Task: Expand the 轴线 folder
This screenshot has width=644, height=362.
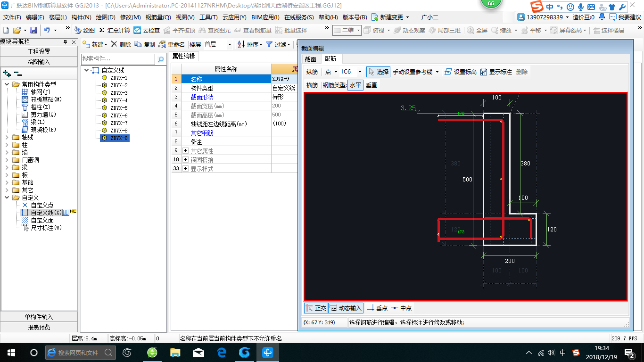Action: (x=7, y=137)
